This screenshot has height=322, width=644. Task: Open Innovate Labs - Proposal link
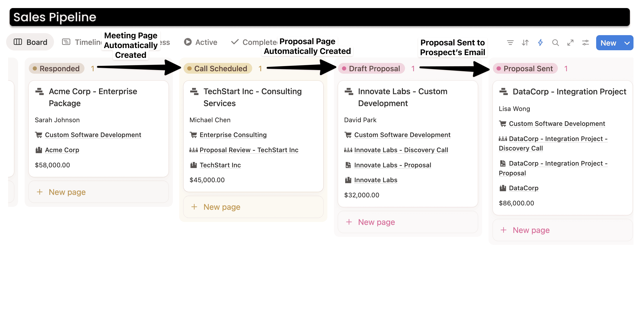(x=392, y=165)
